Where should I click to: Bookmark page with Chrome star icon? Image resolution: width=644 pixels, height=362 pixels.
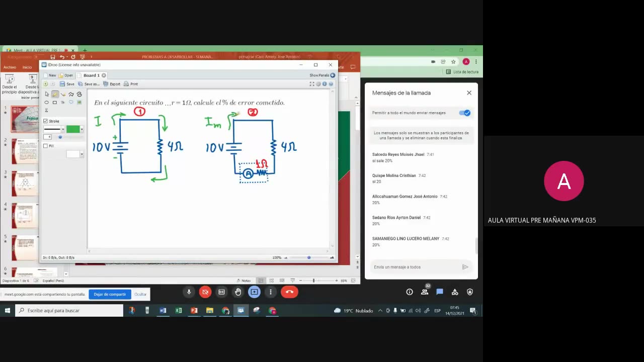(453, 61)
